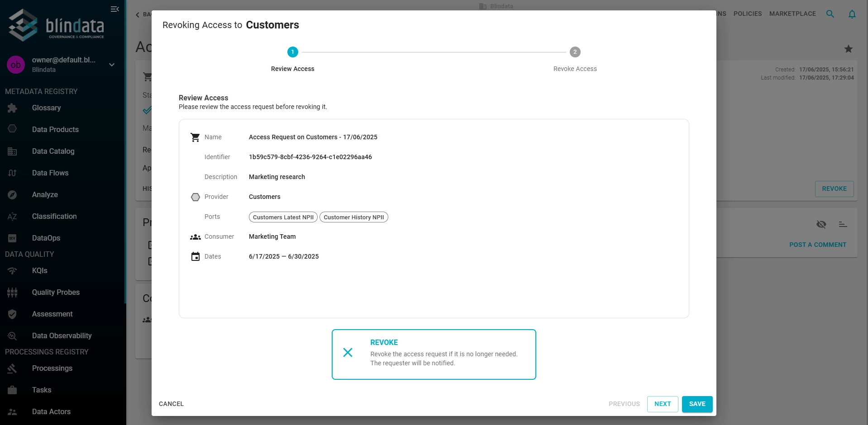The height and width of the screenshot is (425, 868).
Task: Click the SAVE button
Action: point(697,404)
